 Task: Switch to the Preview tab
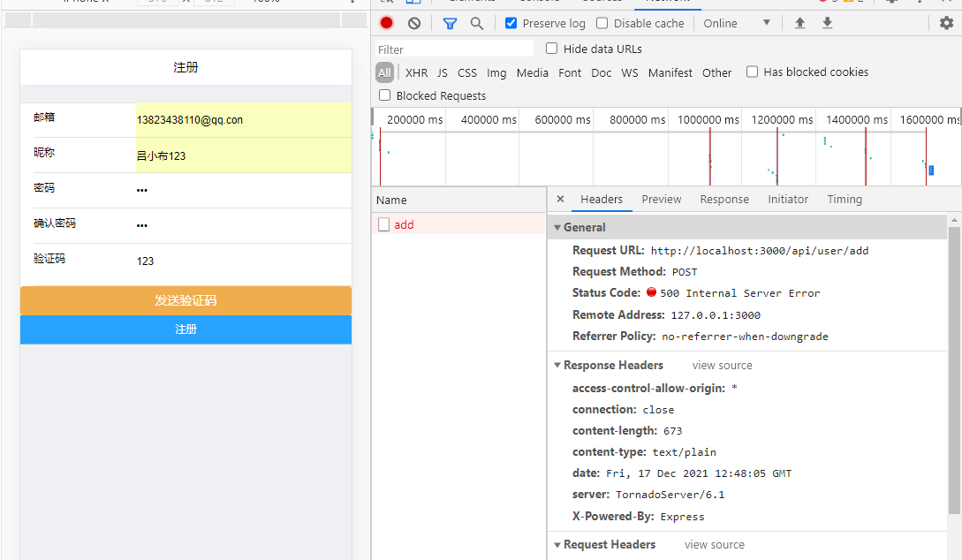click(x=662, y=200)
